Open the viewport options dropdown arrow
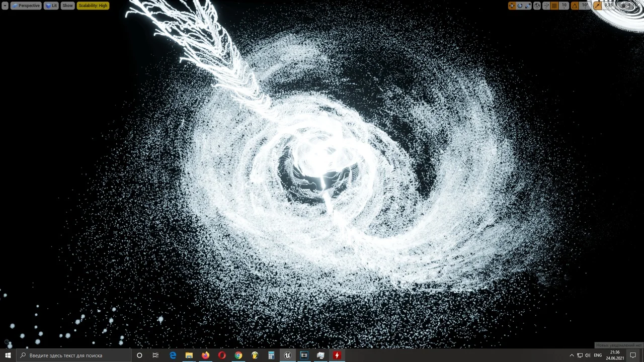 (5, 6)
